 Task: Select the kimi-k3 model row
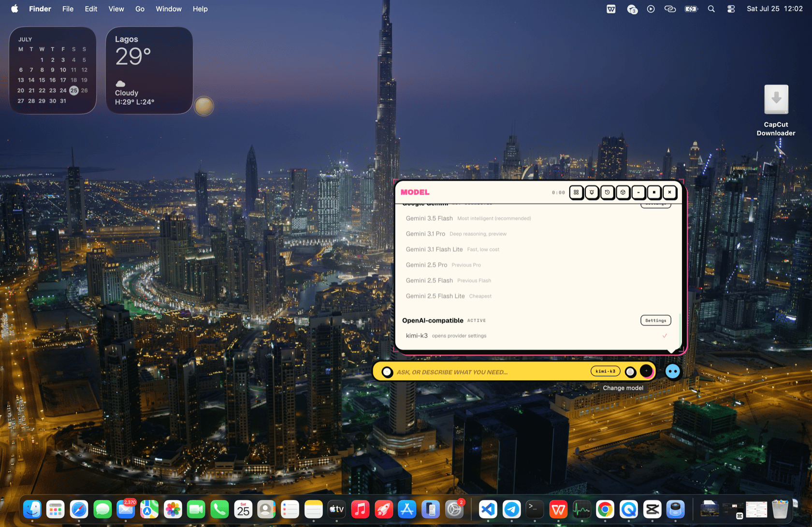[536, 336]
